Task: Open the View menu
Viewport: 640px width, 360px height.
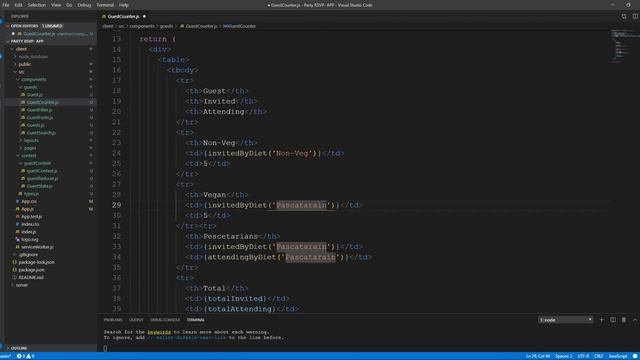Action: (56, 5)
